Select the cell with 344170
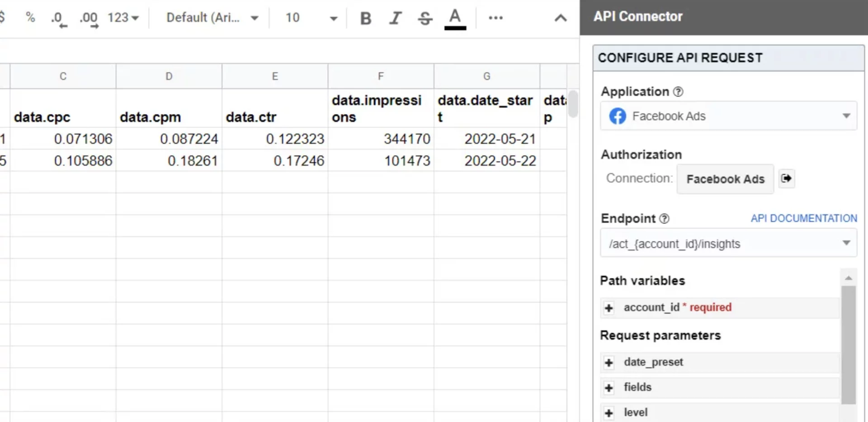This screenshot has height=422, width=868. [x=381, y=139]
